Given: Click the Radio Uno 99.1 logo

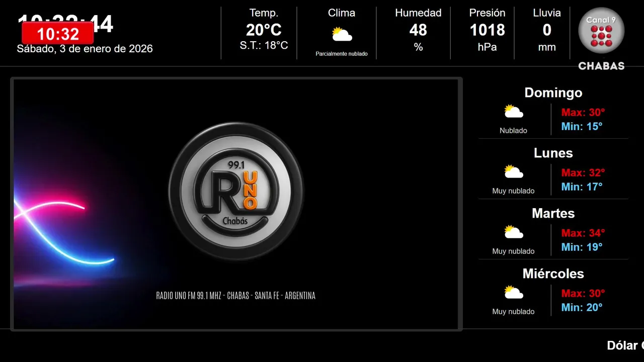Looking at the screenshot, I should pos(236,192).
